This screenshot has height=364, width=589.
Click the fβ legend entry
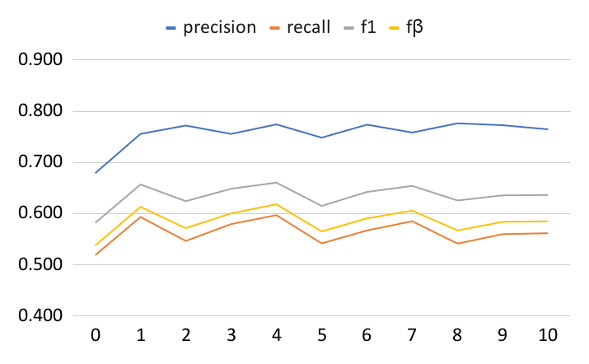416,27
